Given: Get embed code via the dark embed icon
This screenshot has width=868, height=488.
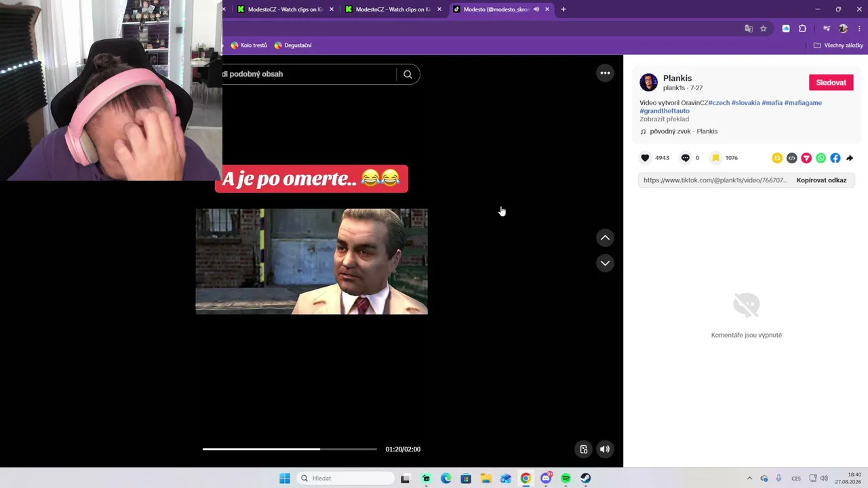Looking at the screenshot, I should 791,158.
